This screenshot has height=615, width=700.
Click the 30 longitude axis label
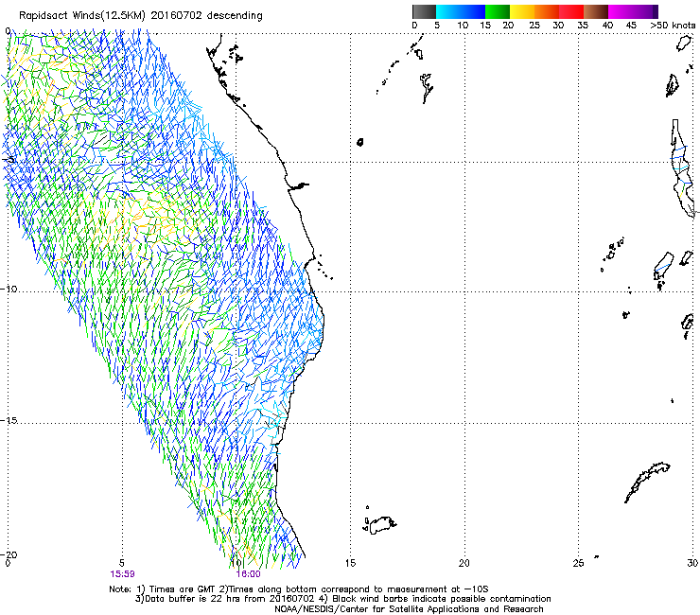pos(692,563)
